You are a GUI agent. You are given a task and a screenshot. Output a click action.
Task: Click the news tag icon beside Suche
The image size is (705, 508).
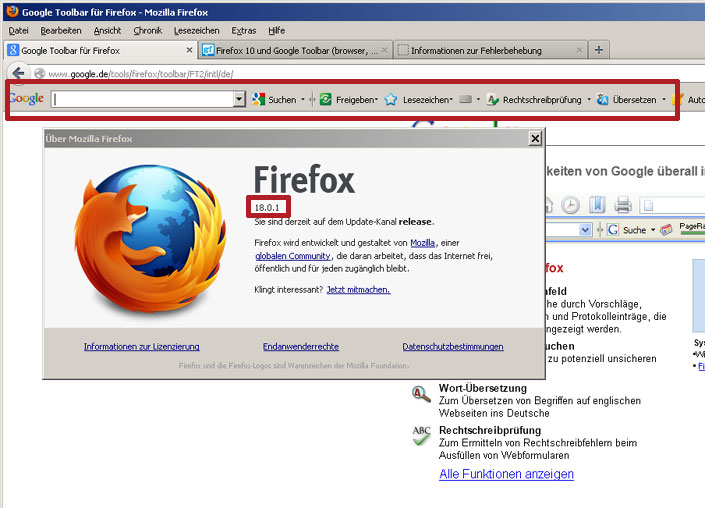pyautogui.click(x=666, y=230)
